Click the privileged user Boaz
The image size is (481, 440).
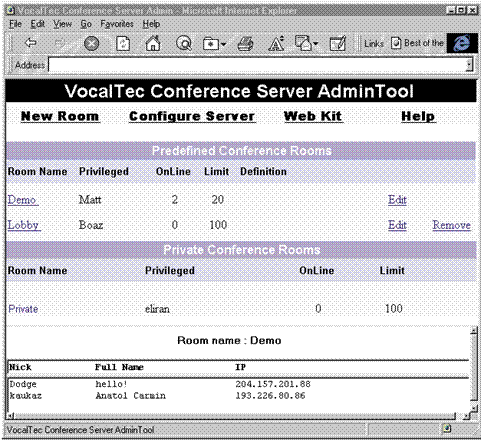point(91,225)
